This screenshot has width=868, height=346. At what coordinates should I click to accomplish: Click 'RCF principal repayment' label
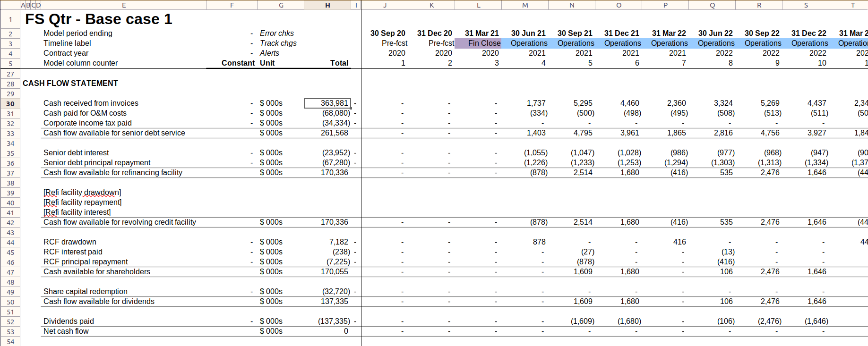point(86,262)
